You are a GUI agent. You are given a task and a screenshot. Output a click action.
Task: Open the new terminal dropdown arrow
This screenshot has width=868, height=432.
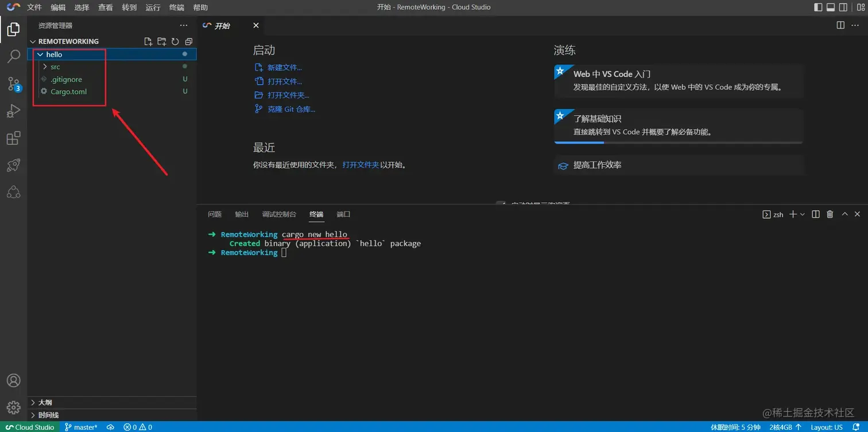pyautogui.click(x=803, y=214)
